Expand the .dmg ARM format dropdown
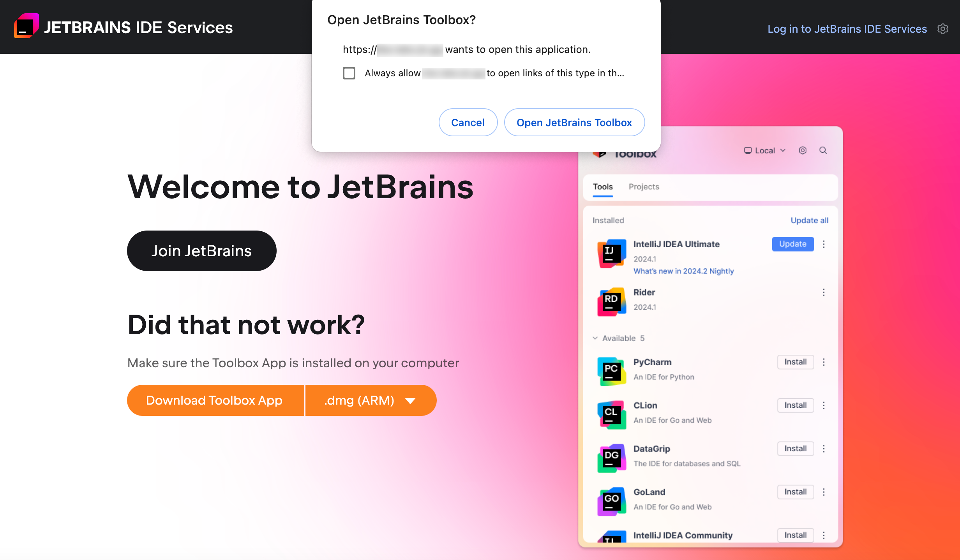 coord(411,400)
